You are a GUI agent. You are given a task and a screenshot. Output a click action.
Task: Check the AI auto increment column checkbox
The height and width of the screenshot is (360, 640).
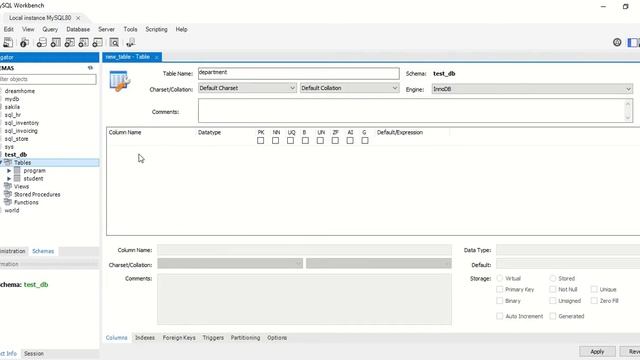350,140
